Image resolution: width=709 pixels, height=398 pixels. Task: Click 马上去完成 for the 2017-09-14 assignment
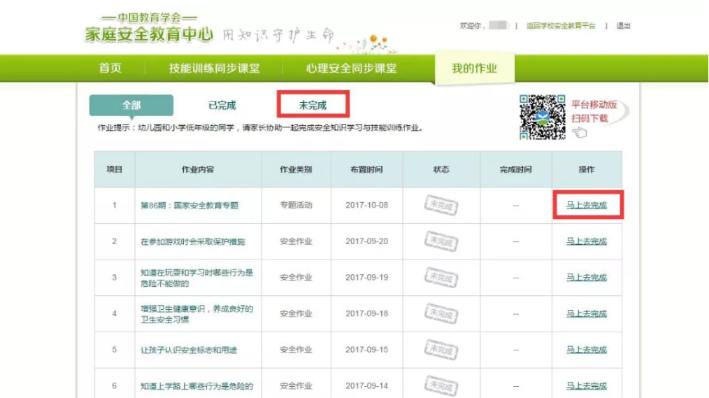tap(586, 386)
